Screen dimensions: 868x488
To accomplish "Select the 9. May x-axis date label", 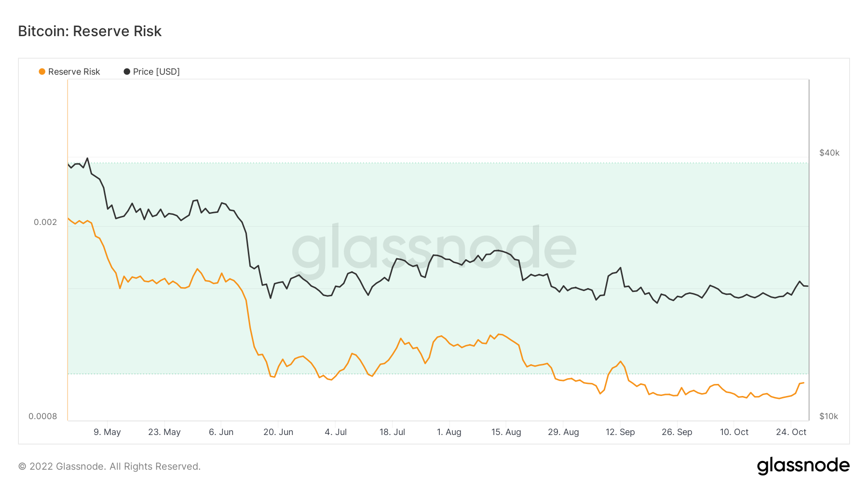I will (107, 432).
